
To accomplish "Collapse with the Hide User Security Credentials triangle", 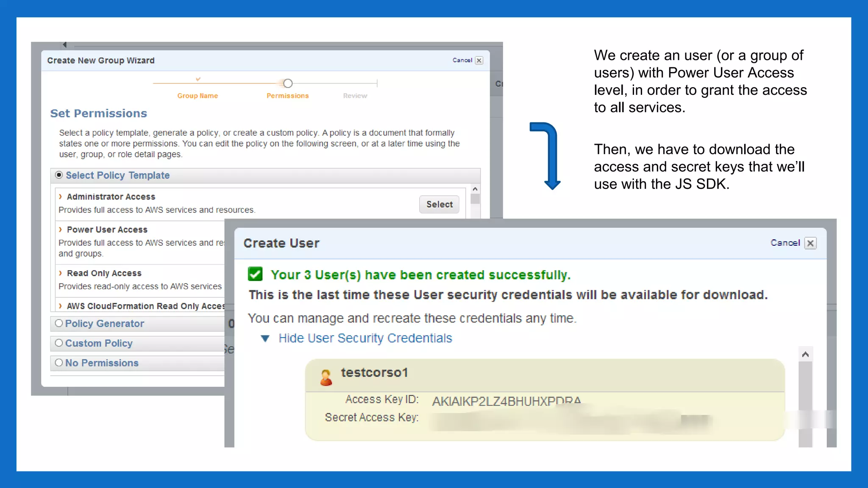I will coord(265,338).
